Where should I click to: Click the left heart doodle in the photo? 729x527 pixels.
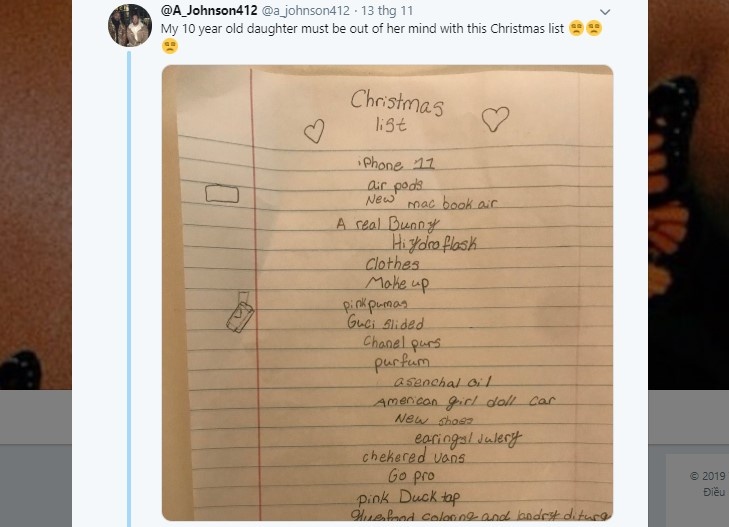pyautogui.click(x=314, y=131)
